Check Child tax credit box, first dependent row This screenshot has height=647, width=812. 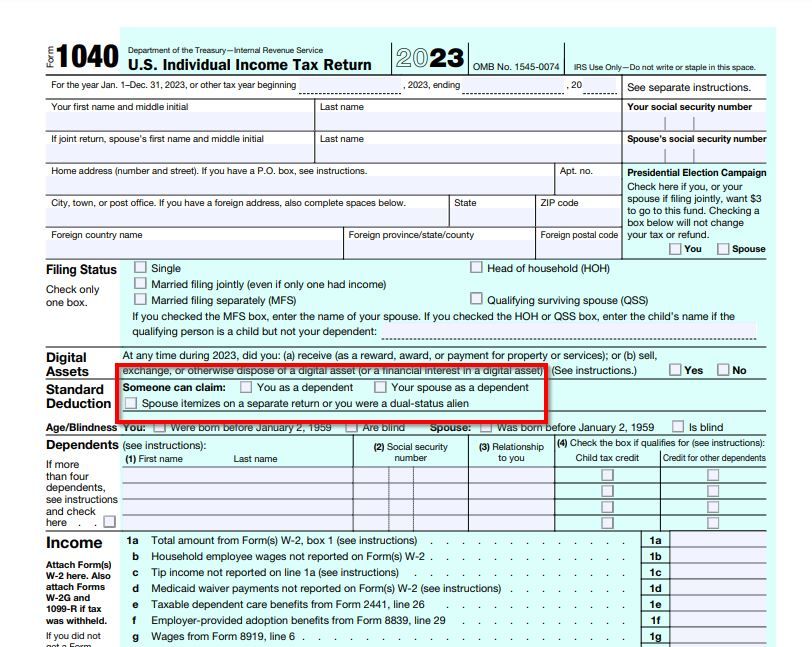coord(607,475)
